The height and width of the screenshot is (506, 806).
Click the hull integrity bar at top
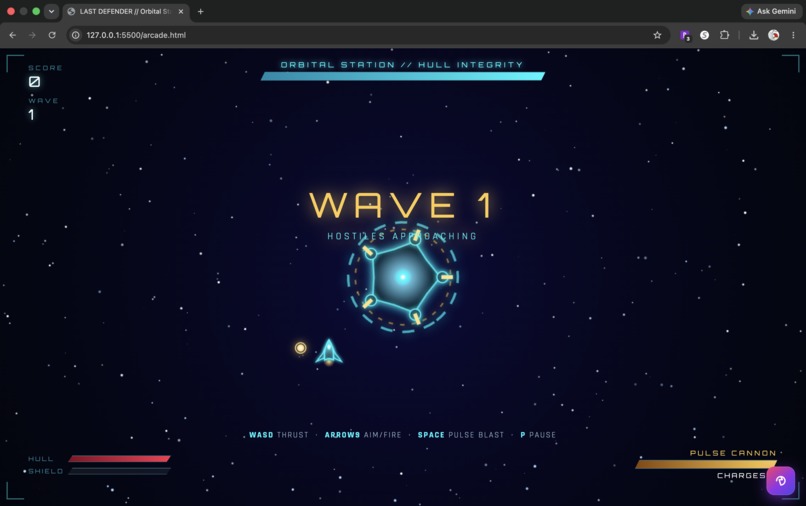[x=403, y=76]
